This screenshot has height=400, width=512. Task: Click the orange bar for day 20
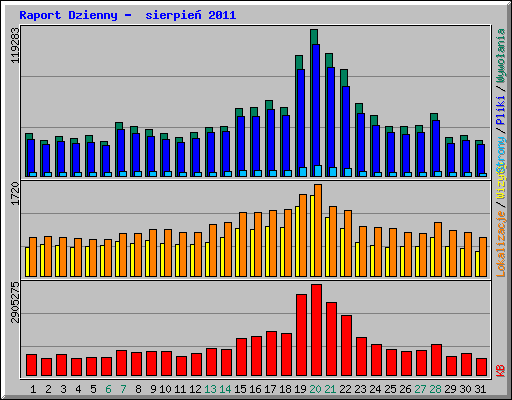coord(318,230)
